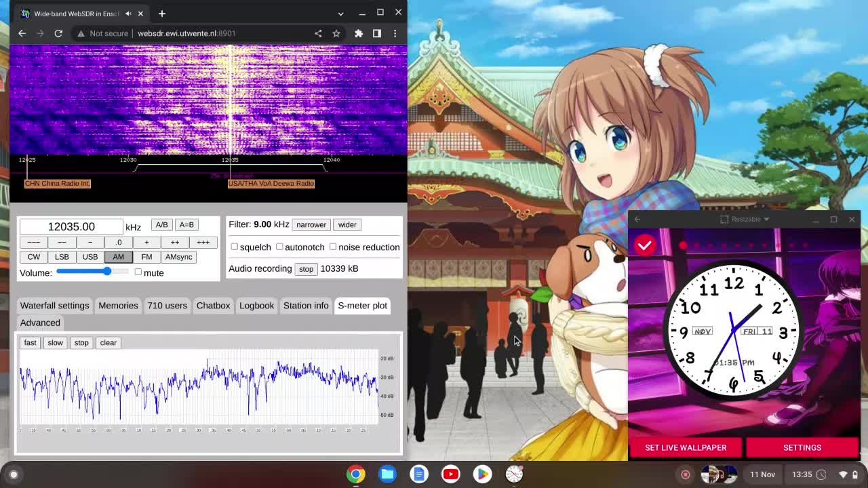Select USB mode
The height and width of the screenshot is (488, 868).
pyautogui.click(x=90, y=257)
